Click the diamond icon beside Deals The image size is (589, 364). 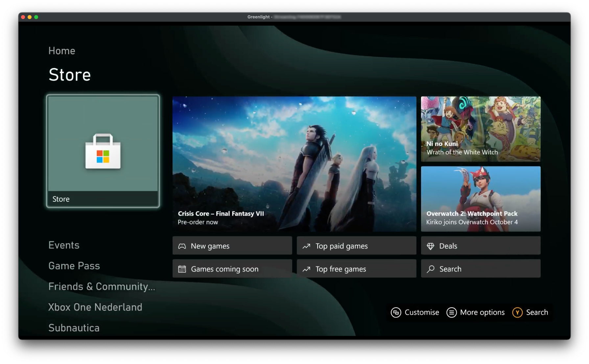coord(431,246)
